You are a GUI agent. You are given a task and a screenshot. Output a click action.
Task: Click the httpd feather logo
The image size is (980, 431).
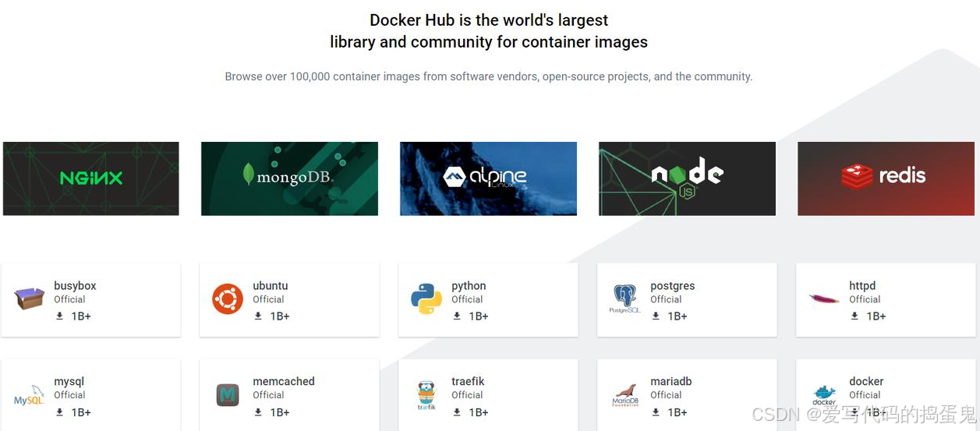[x=824, y=299]
